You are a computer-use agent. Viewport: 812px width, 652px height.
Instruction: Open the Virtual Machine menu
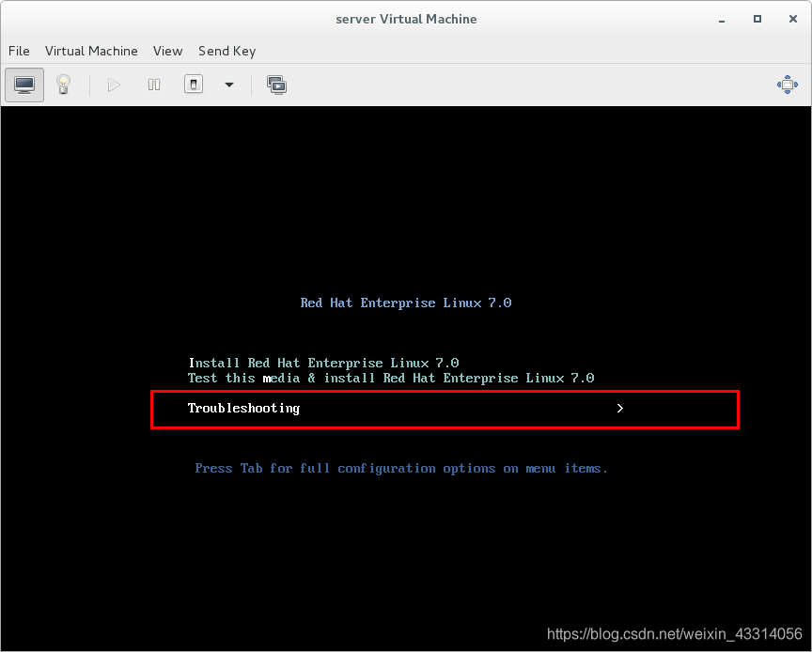(91, 51)
